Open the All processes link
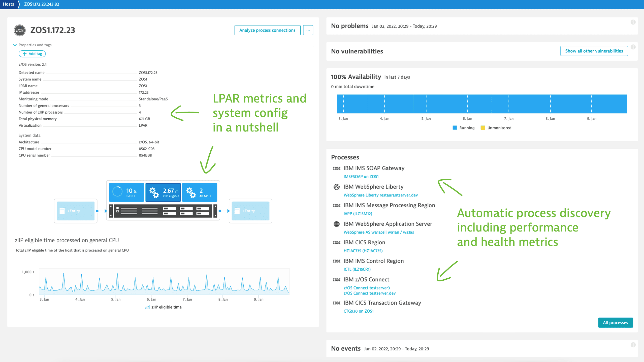Image resolution: width=644 pixels, height=362 pixels. [x=616, y=322]
